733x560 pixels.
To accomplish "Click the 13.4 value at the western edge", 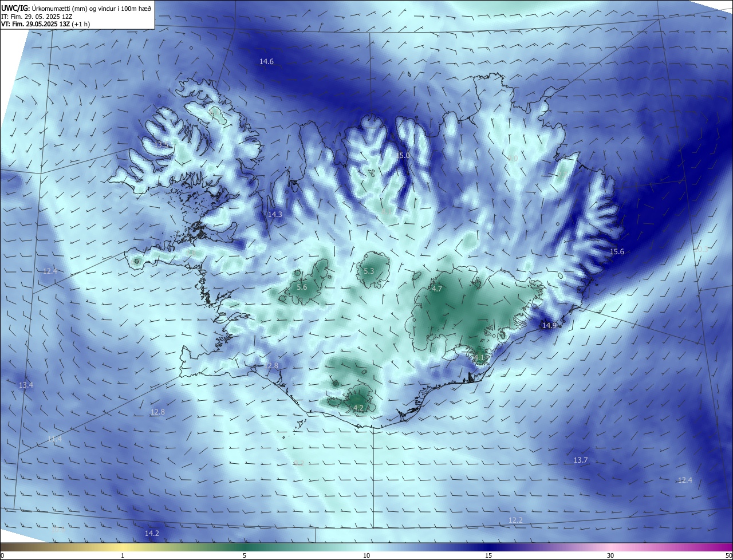I will 26,385.
